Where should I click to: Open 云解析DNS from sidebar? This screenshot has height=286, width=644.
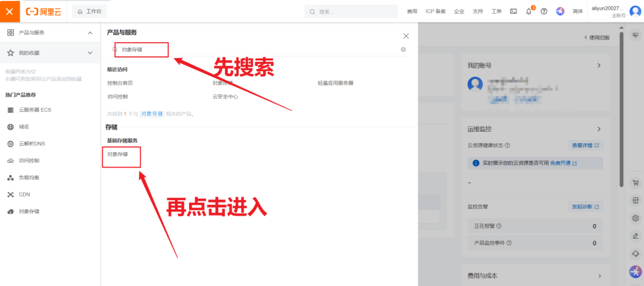(x=32, y=144)
